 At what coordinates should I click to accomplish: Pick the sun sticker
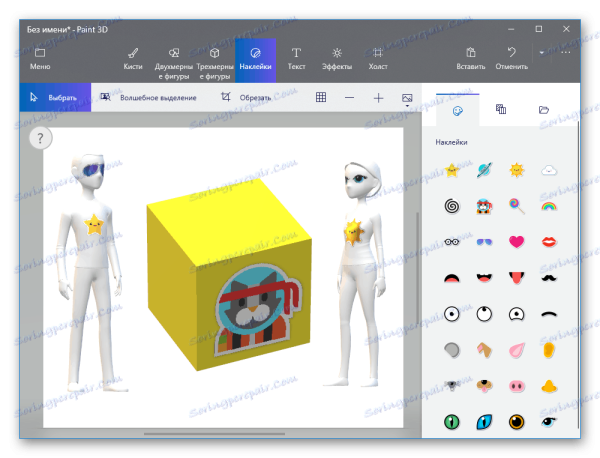pyautogui.click(x=517, y=170)
